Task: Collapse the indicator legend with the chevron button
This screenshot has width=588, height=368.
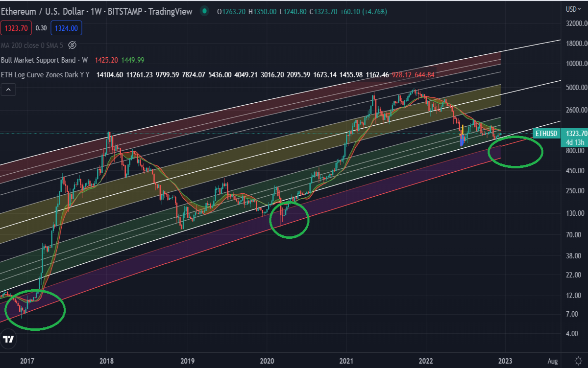Action: (8, 90)
